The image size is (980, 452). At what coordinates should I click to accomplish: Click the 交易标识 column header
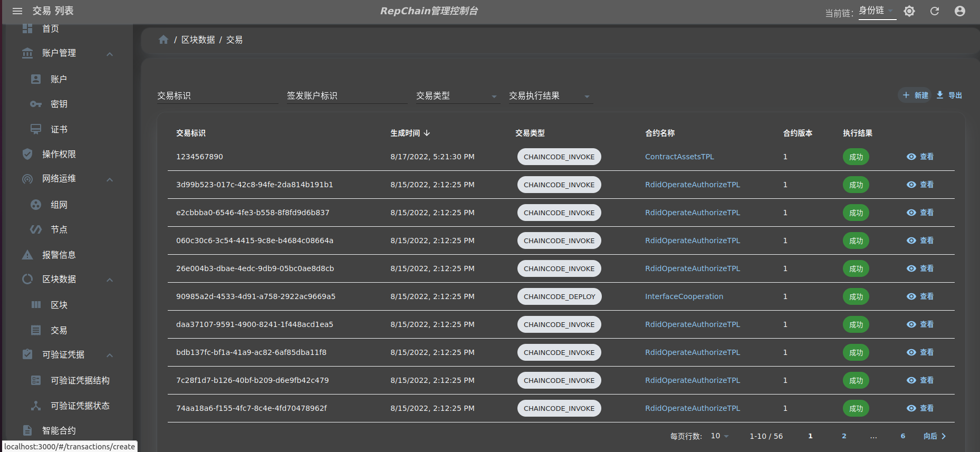[191, 133]
